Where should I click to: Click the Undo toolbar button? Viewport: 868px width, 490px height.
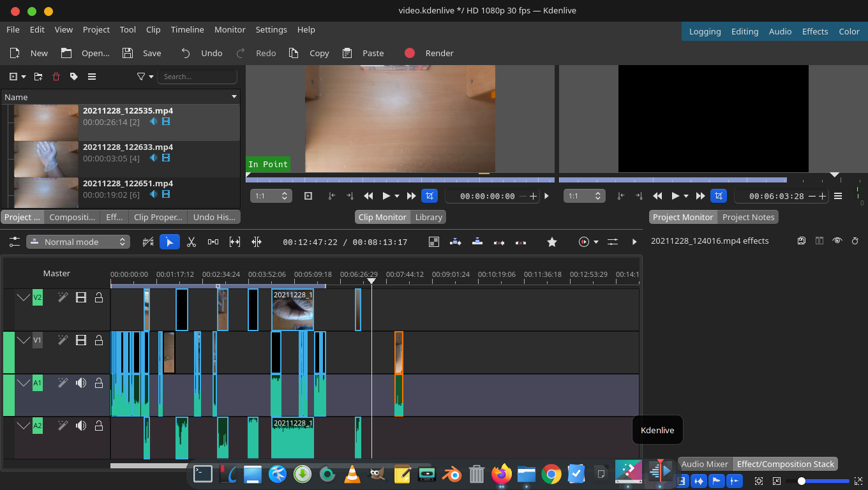201,53
